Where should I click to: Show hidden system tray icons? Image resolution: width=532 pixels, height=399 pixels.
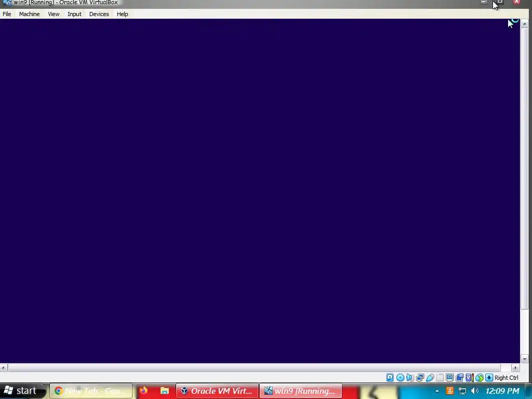click(437, 391)
